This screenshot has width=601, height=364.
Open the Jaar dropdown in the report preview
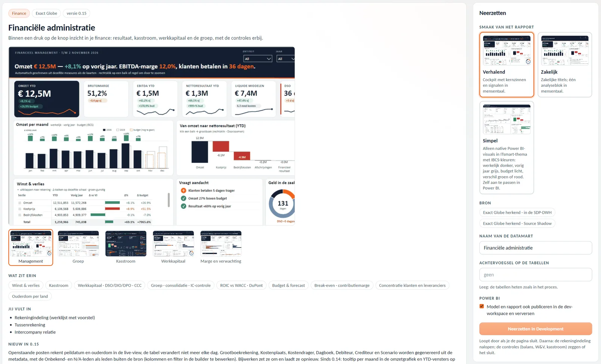pyautogui.click(x=286, y=59)
